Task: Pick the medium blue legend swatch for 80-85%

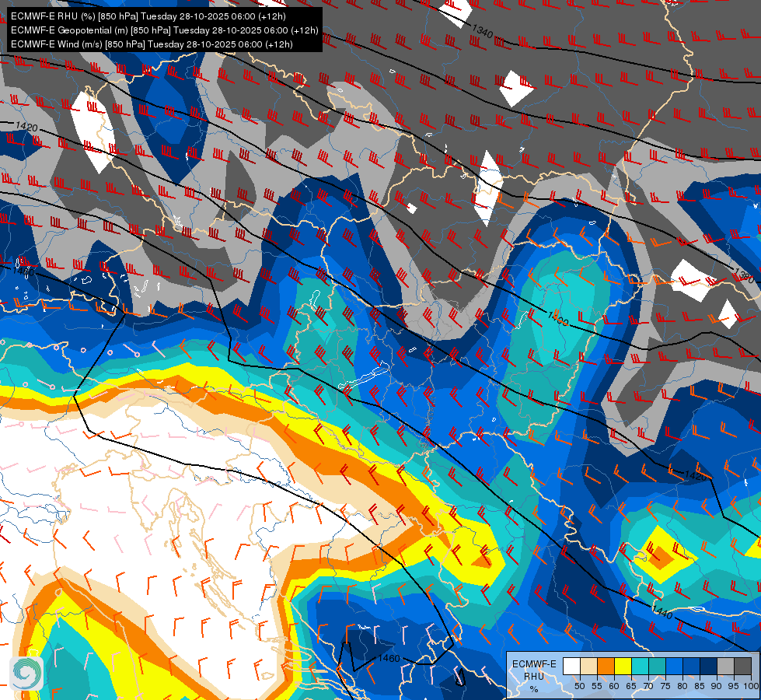Action: (692, 666)
